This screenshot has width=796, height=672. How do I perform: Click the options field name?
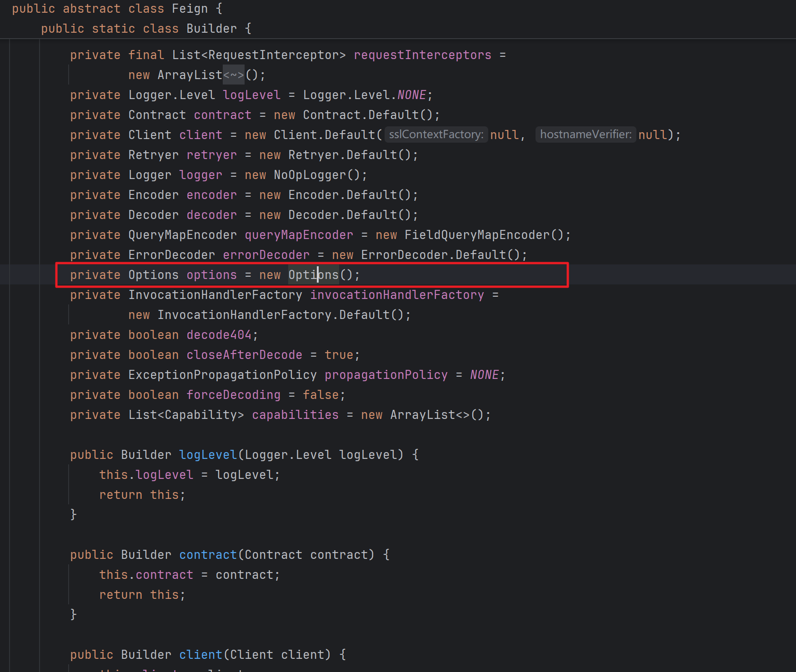(212, 275)
